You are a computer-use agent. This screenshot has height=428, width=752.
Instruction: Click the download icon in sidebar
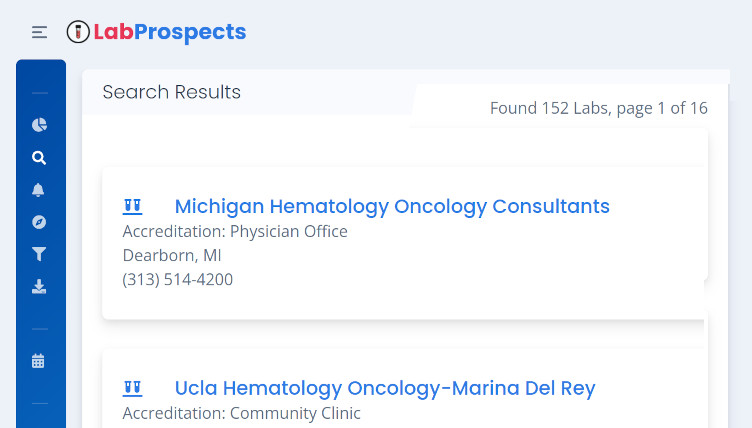coord(39,286)
